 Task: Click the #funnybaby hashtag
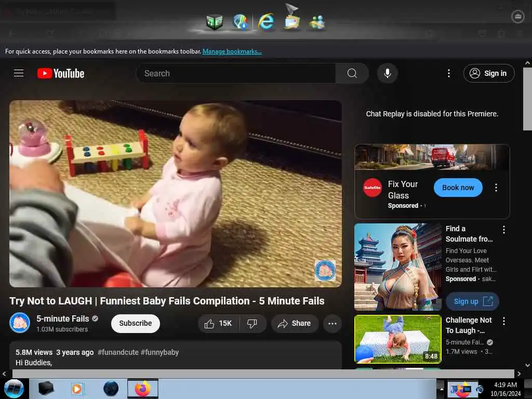[x=159, y=352]
